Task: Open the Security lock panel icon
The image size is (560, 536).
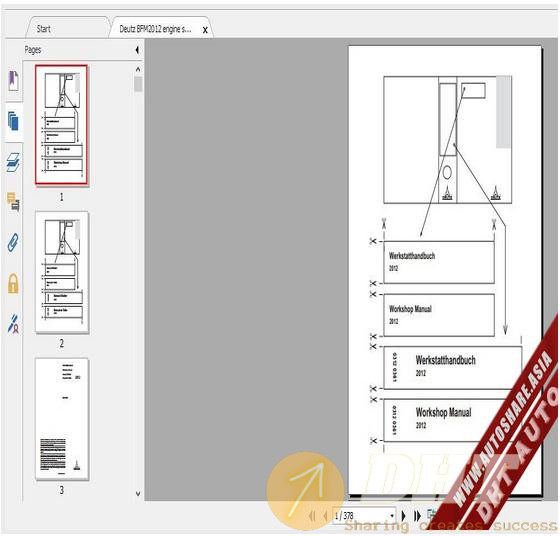Action: [x=13, y=284]
